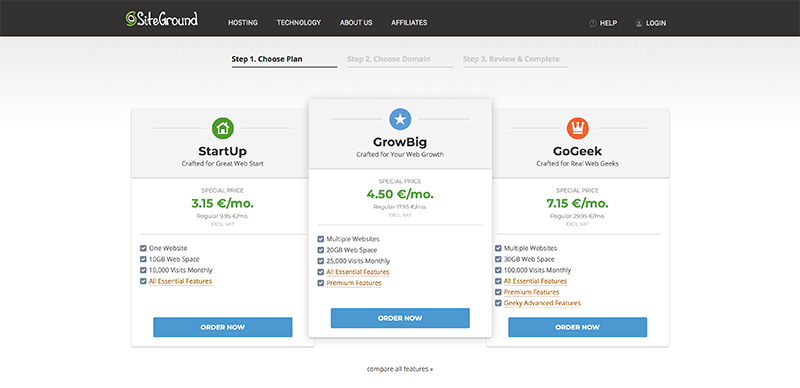The height and width of the screenshot is (388, 800).
Task: Open GoGeek Premium Features link
Action: point(531,293)
